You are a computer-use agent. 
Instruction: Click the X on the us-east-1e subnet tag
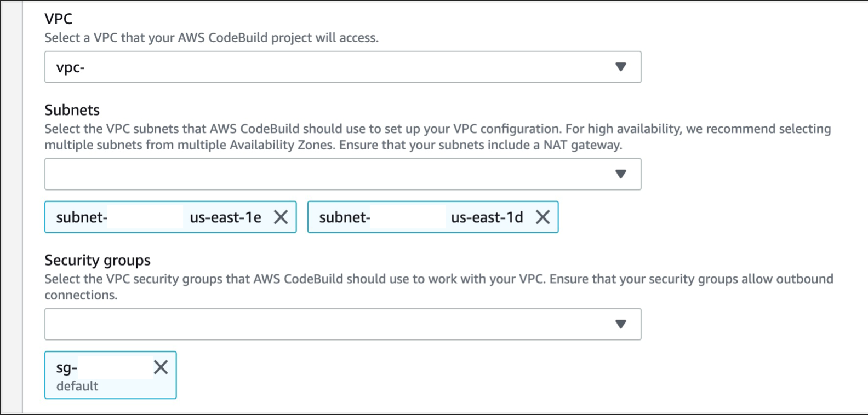pos(281,217)
